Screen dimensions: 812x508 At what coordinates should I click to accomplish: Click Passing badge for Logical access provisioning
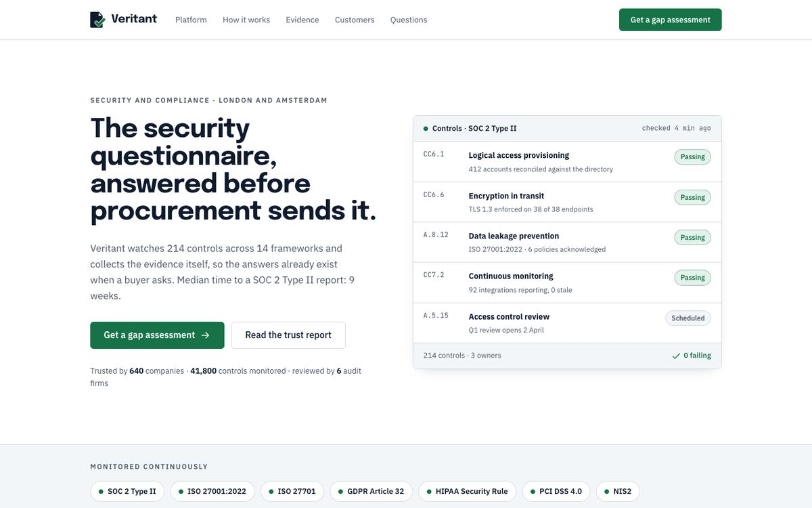[692, 156]
